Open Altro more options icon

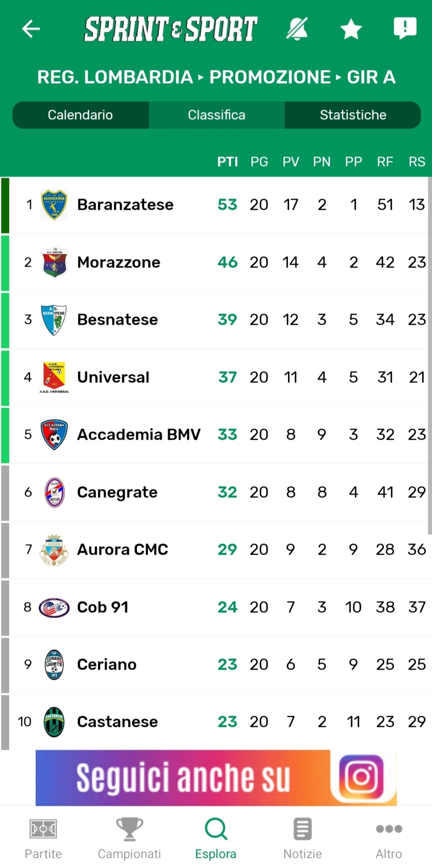[389, 829]
